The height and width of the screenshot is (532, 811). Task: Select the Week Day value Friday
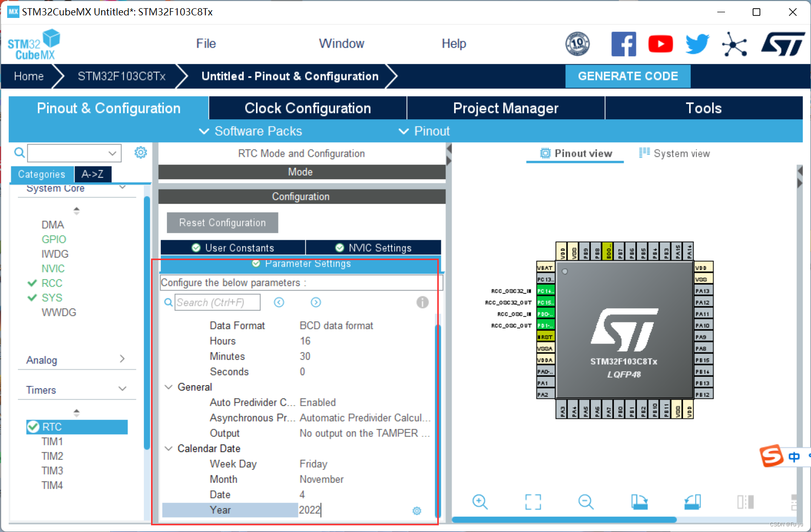tap(313, 464)
